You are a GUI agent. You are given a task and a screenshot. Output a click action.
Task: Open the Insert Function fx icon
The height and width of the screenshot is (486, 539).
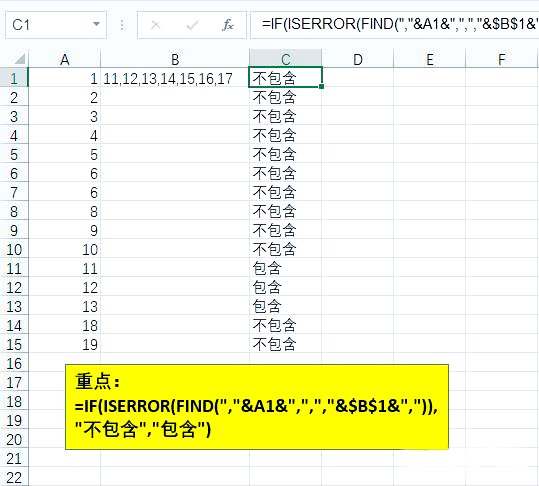(228, 25)
